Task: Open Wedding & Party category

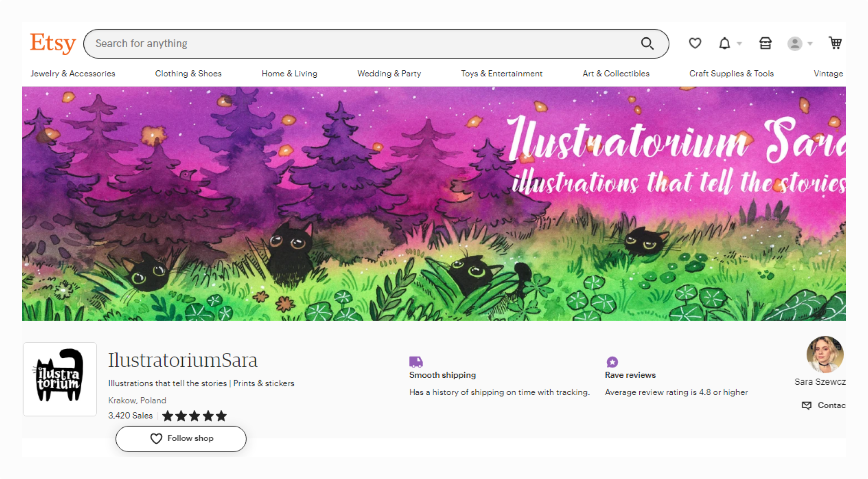Action: pyautogui.click(x=389, y=73)
